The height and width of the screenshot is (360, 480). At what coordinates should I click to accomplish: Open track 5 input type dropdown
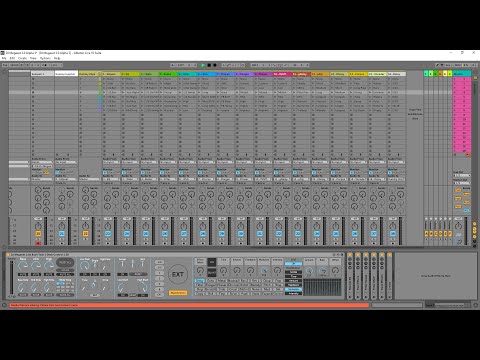click(187, 162)
